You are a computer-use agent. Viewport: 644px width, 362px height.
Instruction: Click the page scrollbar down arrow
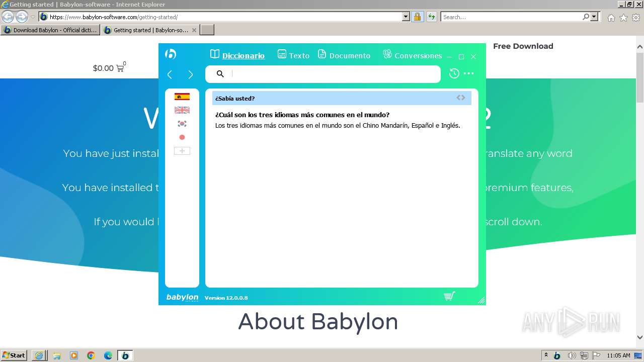point(640,337)
